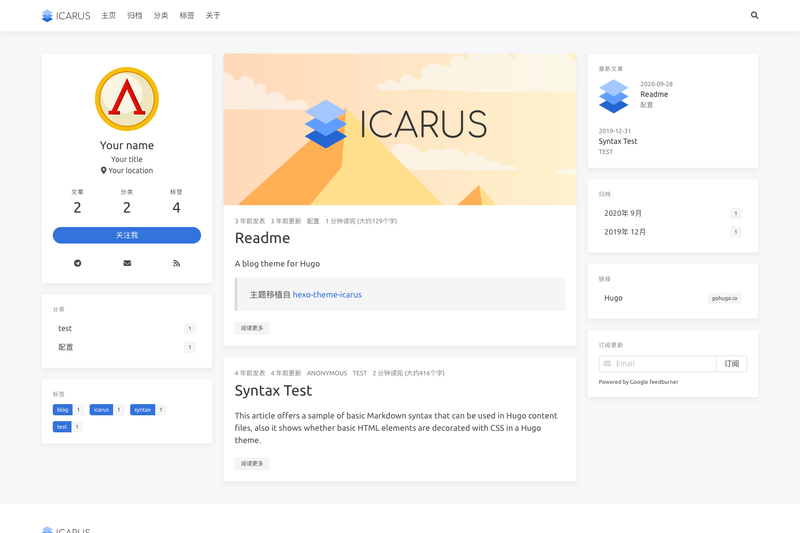Open 归档 navigation item
The height and width of the screenshot is (533, 800).
tap(135, 16)
